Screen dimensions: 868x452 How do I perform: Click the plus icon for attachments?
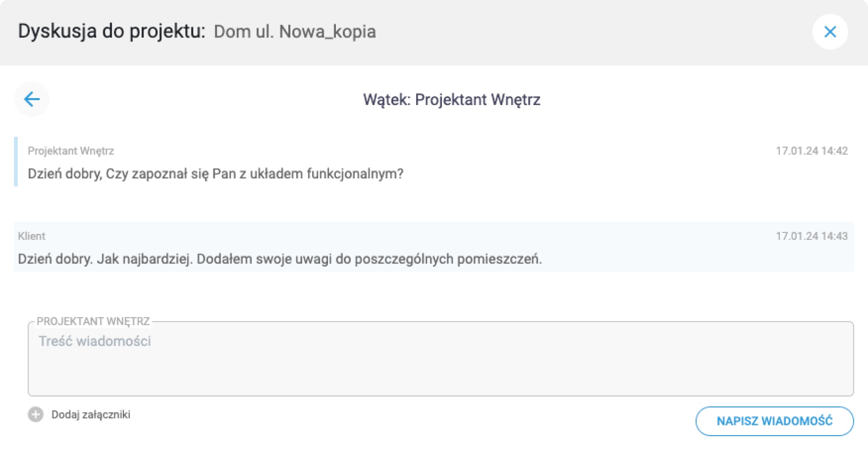36,414
